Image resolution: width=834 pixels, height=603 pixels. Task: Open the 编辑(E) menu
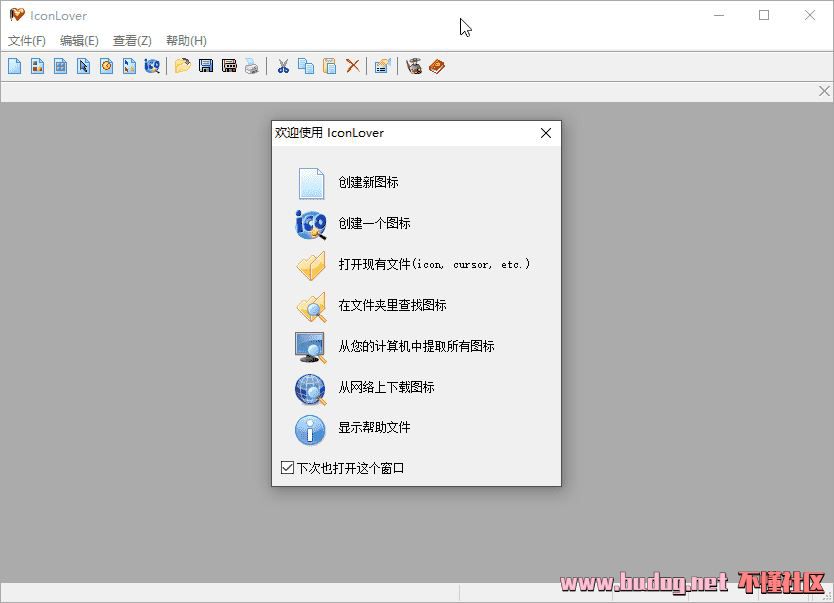click(79, 41)
